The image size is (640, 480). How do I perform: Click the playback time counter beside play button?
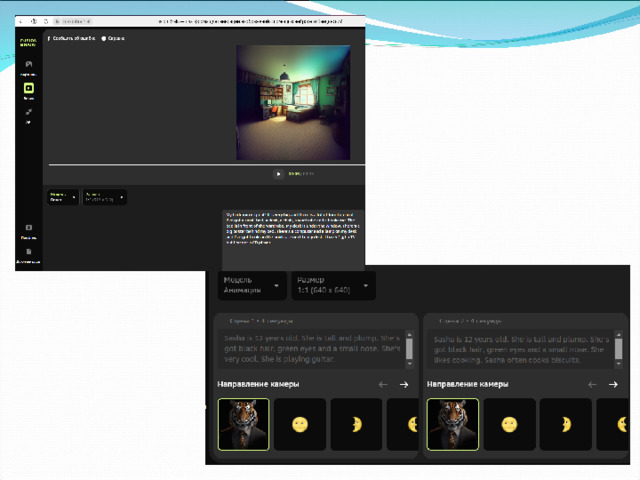click(x=301, y=174)
